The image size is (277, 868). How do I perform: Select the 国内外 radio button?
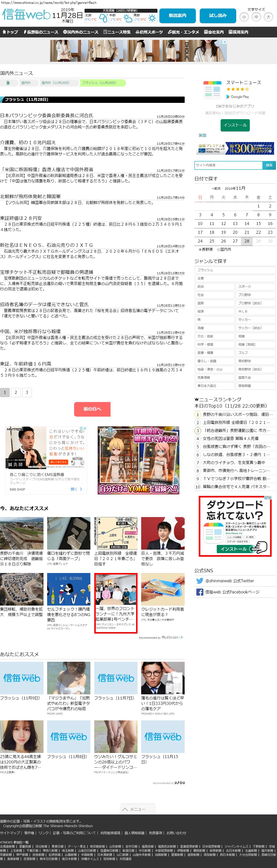click(218, 250)
